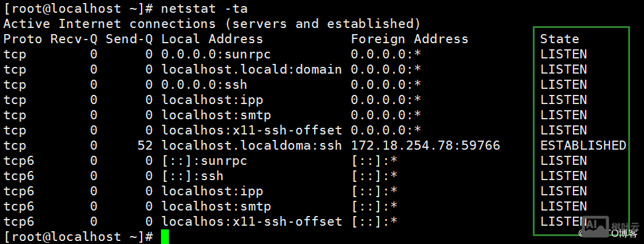
Task: Click 'localhost:ipp' in the tcp6 row
Action: (212, 191)
